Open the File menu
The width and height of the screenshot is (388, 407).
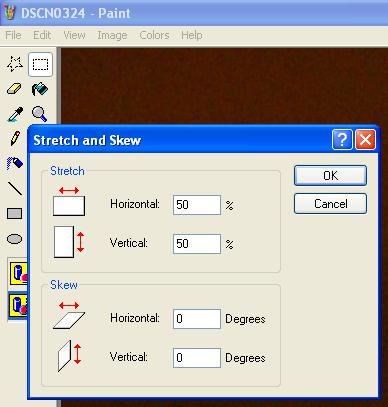[13, 35]
